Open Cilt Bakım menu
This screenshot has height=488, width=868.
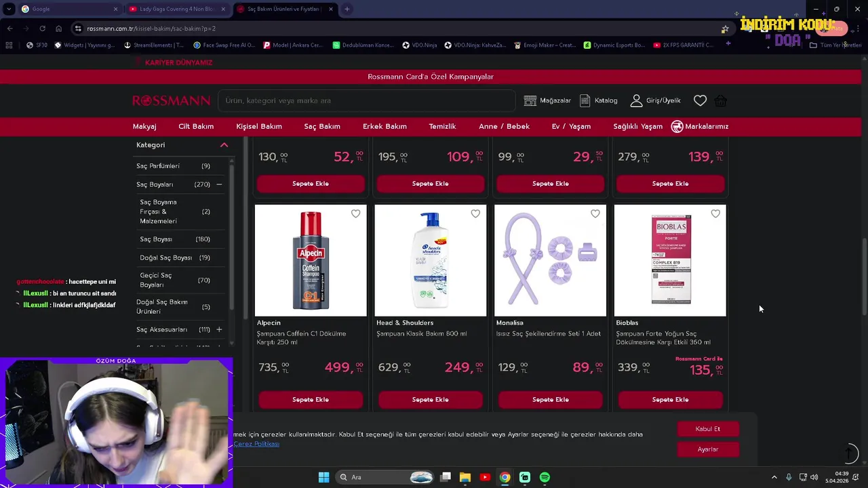click(196, 126)
